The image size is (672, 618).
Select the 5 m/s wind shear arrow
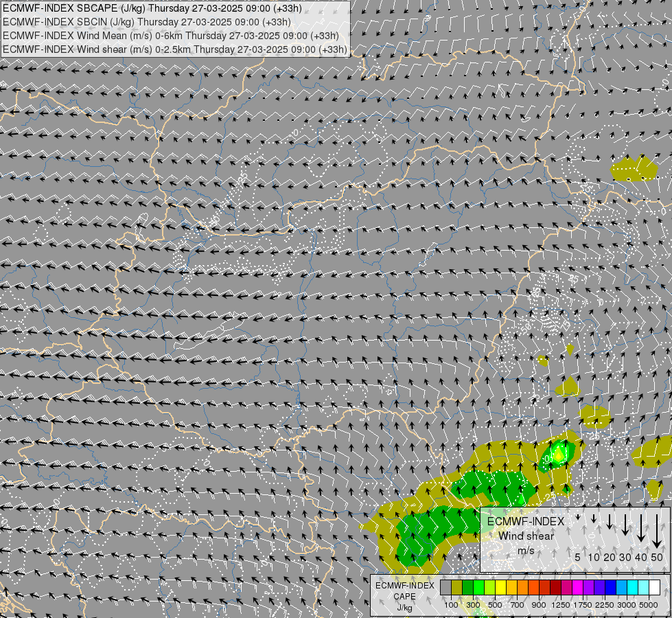click(578, 518)
